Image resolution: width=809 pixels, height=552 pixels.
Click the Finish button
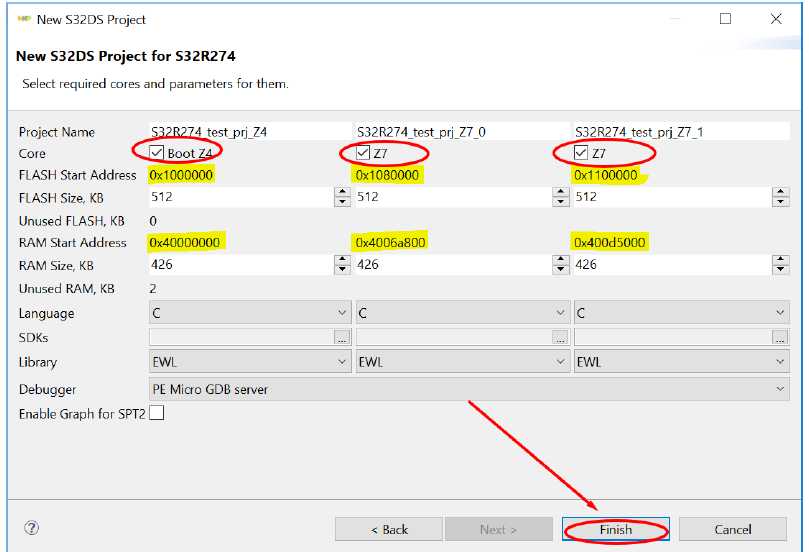616,529
